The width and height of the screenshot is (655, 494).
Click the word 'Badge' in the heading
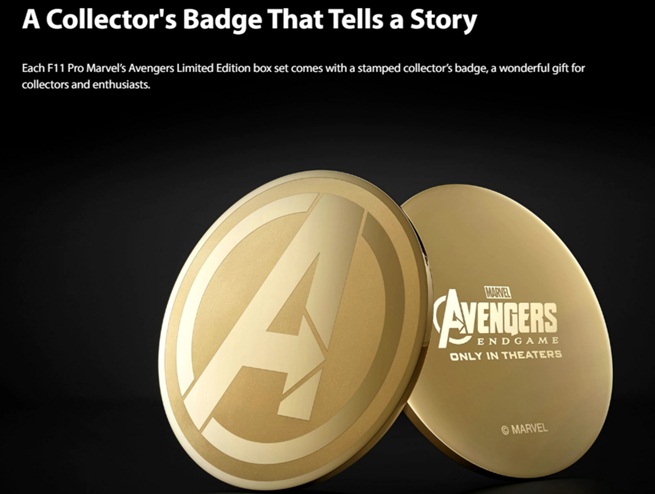[222, 20]
